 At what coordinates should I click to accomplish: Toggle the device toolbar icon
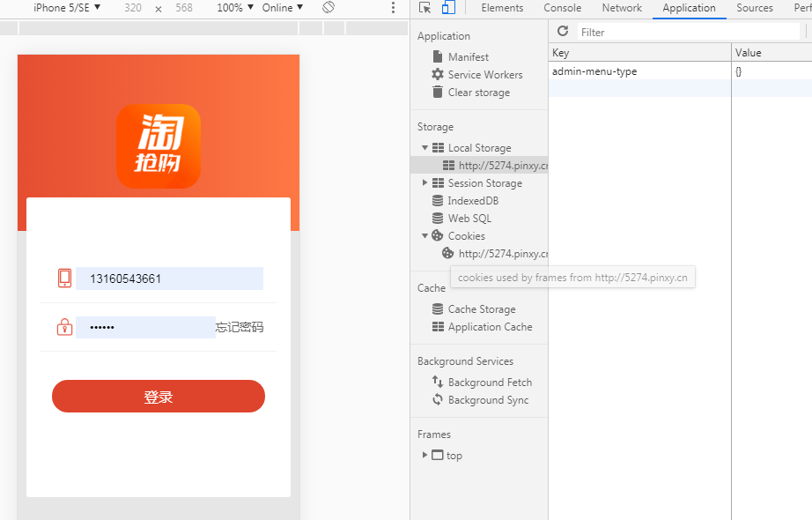click(x=449, y=8)
